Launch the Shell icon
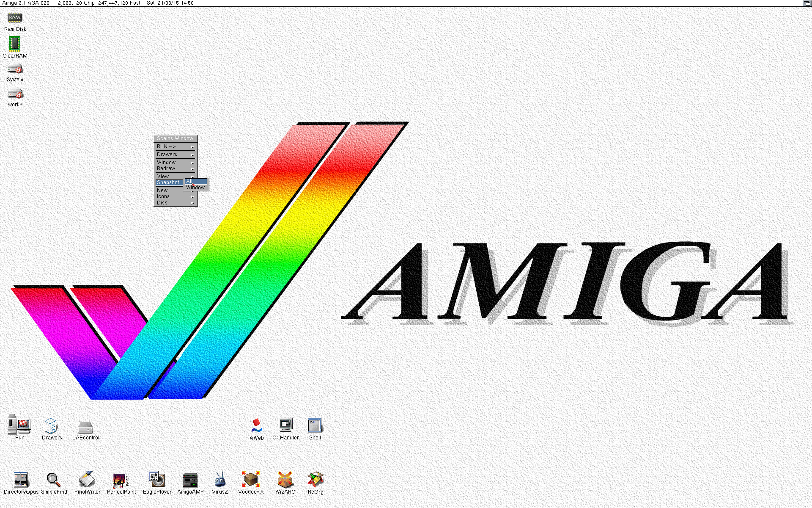The width and height of the screenshot is (812, 508). 315,425
